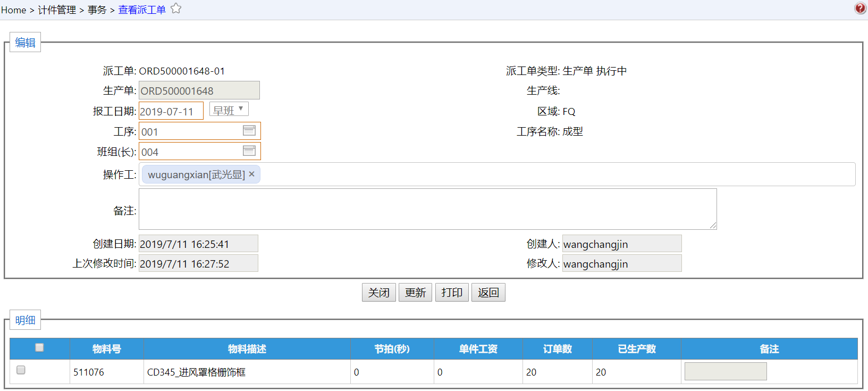Focus the 工序 input field with 001
868x391 pixels.
[x=200, y=131]
